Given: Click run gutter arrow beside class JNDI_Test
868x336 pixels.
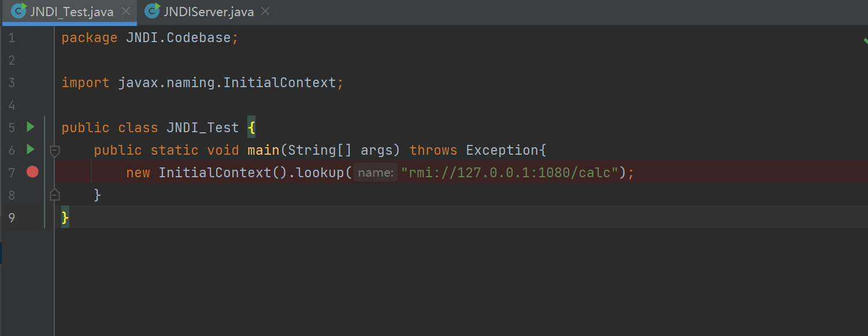Looking at the screenshot, I should pyautogui.click(x=31, y=127).
